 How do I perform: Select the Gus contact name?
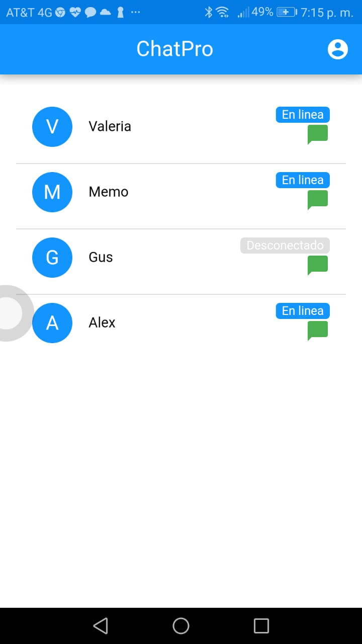pyautogui.click(x=101, y=257)
